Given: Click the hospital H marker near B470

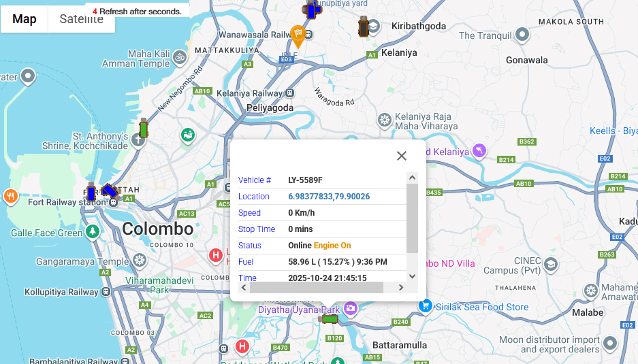Looking at the screenshot, I should [x=242, y=347].
